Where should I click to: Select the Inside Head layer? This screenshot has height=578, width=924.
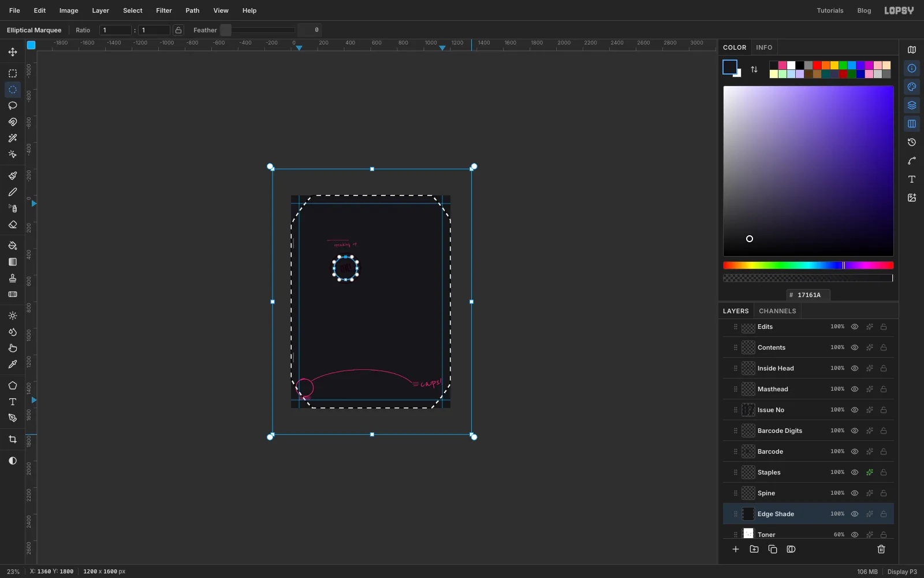808,368
